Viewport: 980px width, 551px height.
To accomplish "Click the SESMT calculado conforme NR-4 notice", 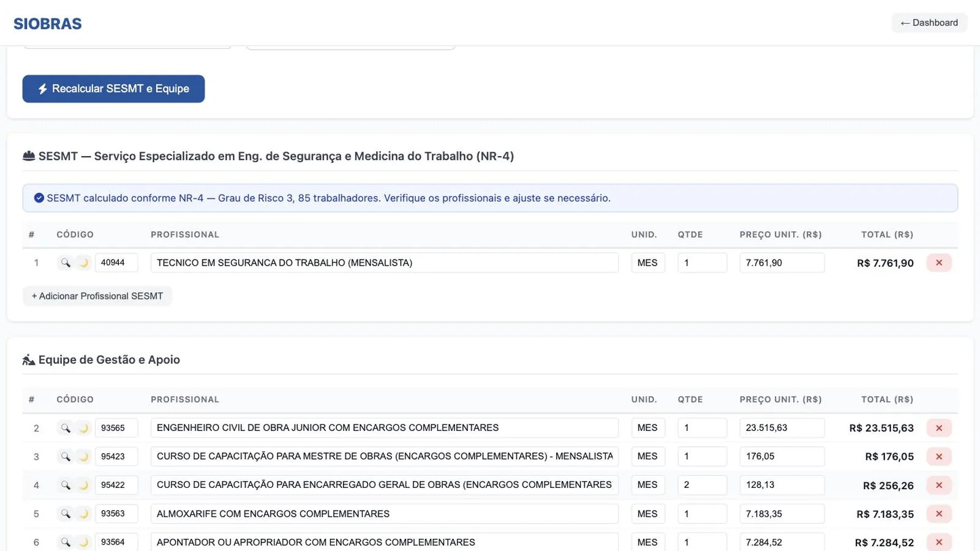I will click(x=490, y=198).
